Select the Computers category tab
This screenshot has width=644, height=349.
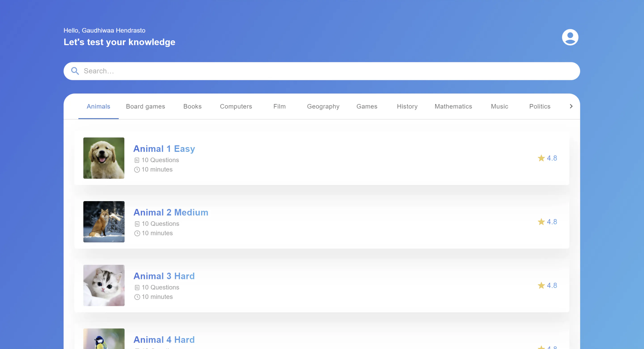pos(236,106)
